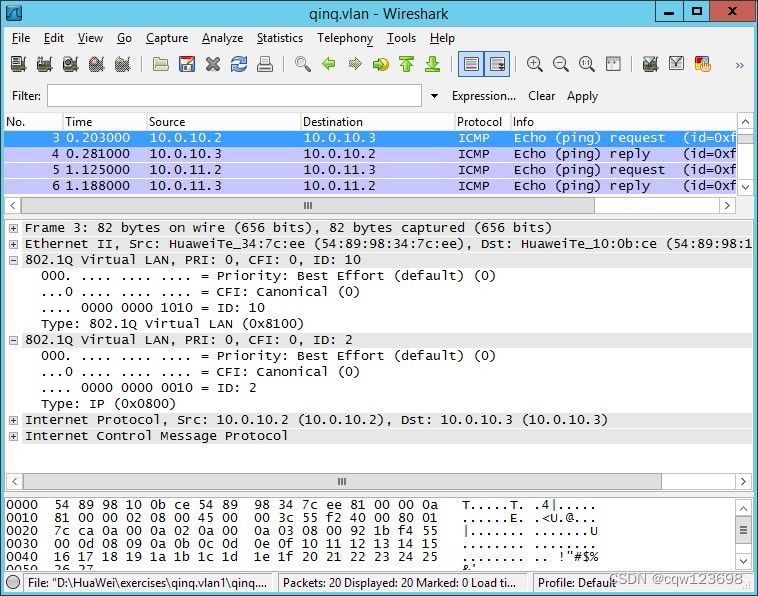Sort packets by No. column header
The width and height of the screenshot is (758, 596).
[33, 122]
